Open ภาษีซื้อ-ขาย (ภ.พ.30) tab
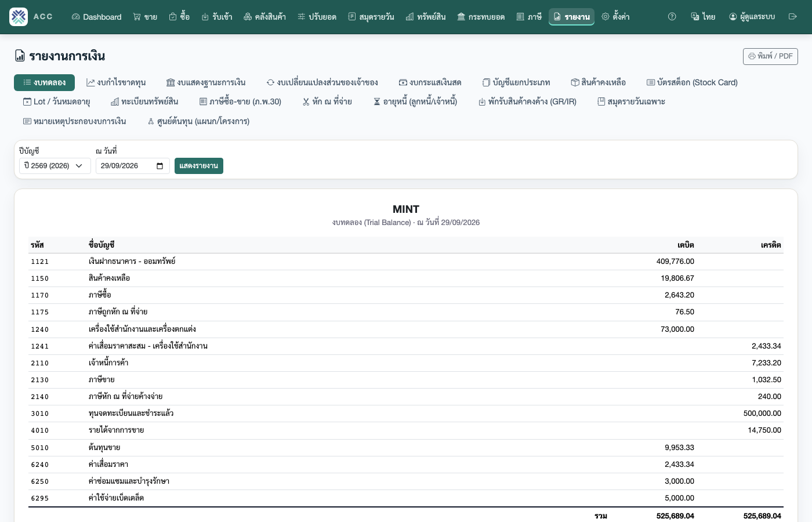The image size is (812, 522). pyautogui.click(x=240, y=101)
